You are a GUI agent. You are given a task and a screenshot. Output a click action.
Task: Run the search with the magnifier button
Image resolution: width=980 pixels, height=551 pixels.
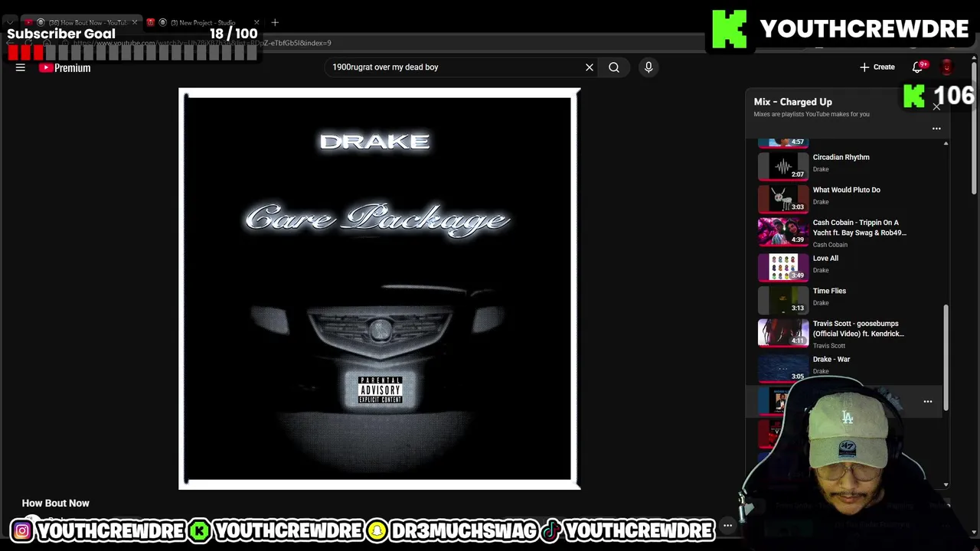pos(614,67)
